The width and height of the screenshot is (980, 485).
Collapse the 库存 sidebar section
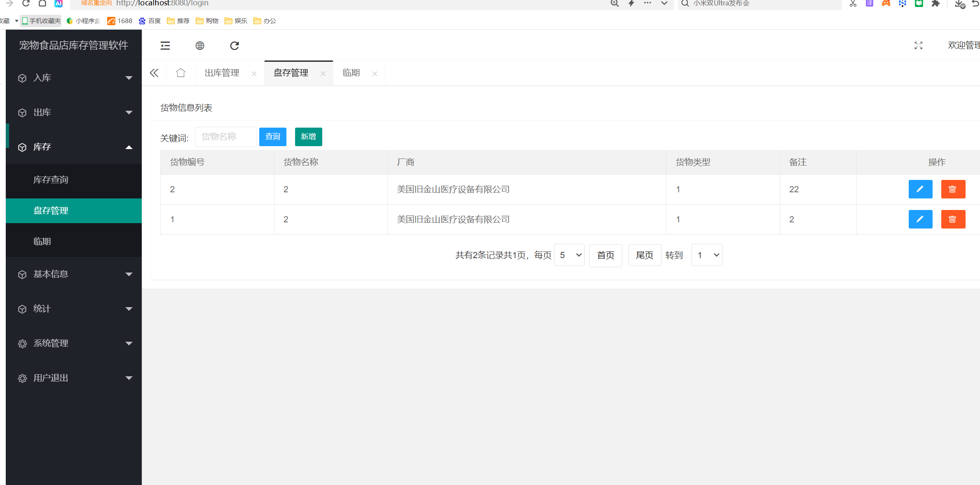click(x=74, y=147)
